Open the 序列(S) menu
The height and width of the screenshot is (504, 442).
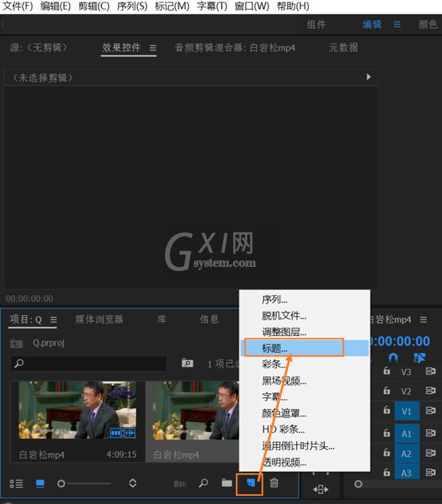pos(132,6)
